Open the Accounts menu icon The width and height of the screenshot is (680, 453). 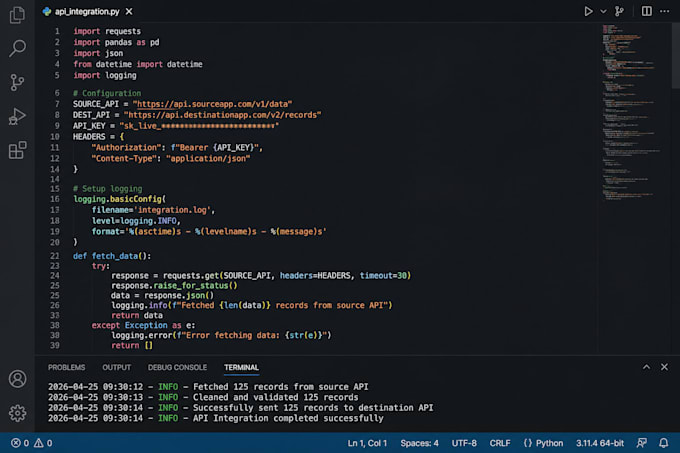(17, 379)
